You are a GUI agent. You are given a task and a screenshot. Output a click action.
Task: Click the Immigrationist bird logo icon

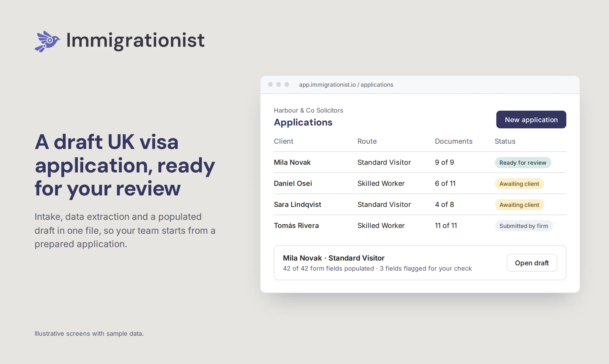47,41
